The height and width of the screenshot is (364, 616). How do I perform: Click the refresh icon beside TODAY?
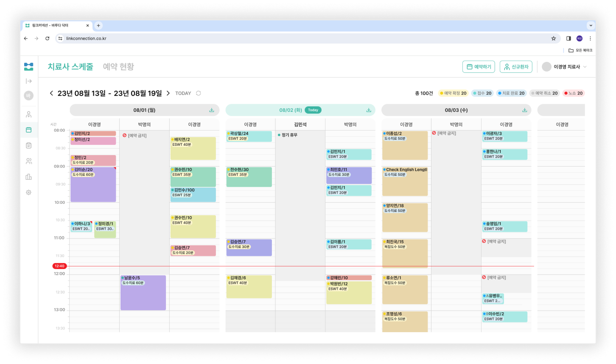click(x=199, y=93)
